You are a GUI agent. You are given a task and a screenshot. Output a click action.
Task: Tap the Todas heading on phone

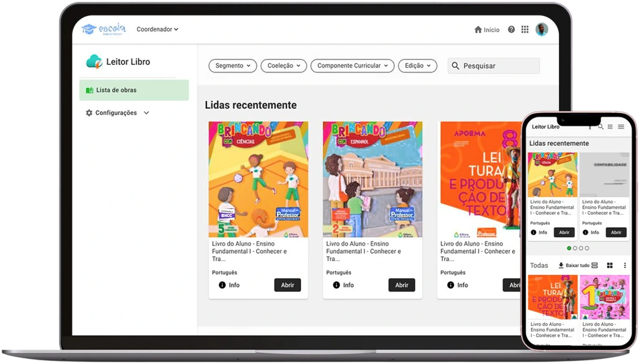pyautogui.click(x=539, y=266)
